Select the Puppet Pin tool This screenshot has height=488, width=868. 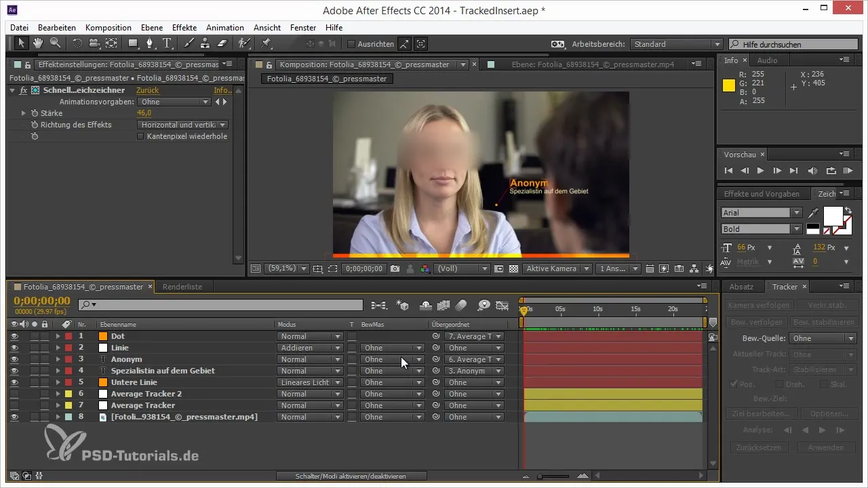click(x=266, y=43)
